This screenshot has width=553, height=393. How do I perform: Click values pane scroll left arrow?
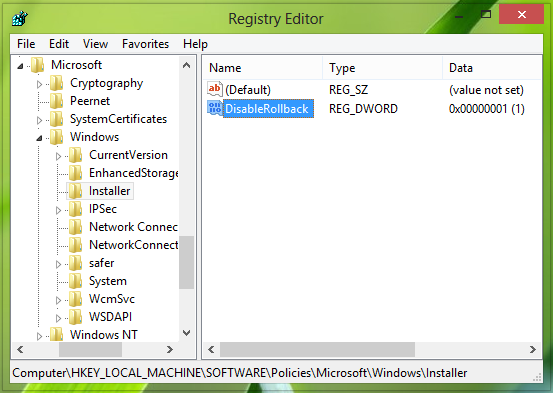point(211,350)
